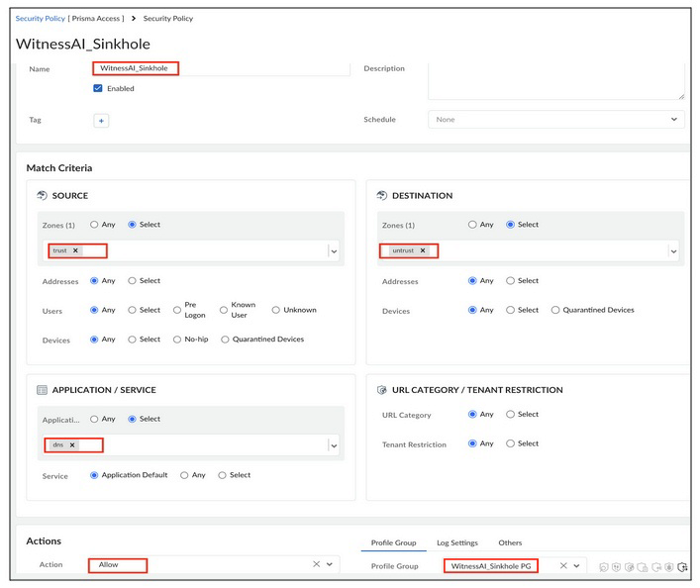Remove the dns application chip
700x588 pixels.
coord(72,445)
